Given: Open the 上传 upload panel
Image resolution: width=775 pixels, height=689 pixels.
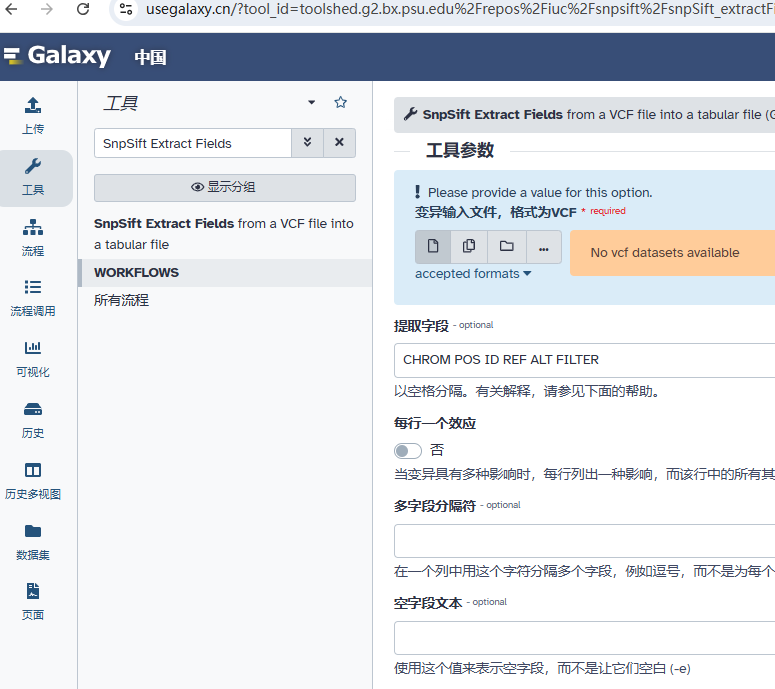Looking at the screenshot, I should [x=33, y=116].
